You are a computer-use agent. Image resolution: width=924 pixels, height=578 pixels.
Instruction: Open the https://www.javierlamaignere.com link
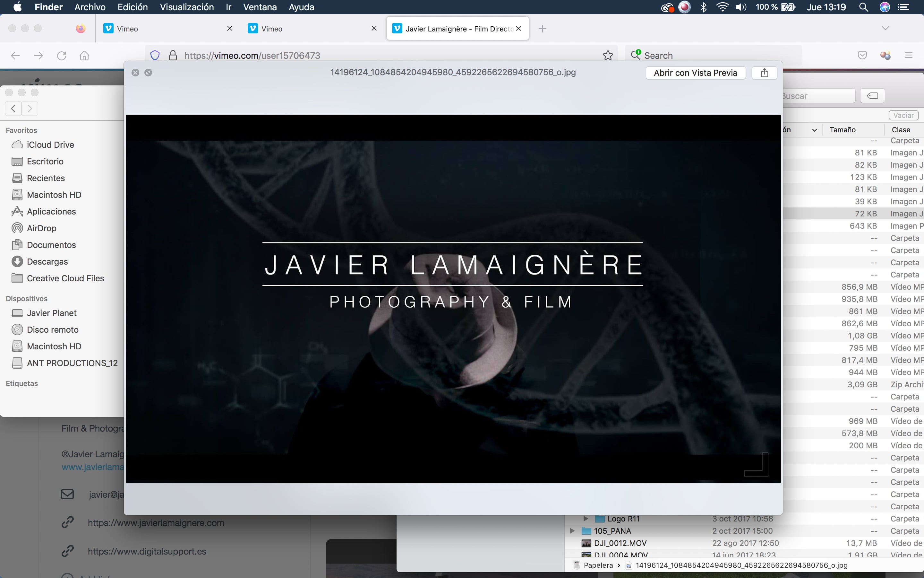point(156,523)
